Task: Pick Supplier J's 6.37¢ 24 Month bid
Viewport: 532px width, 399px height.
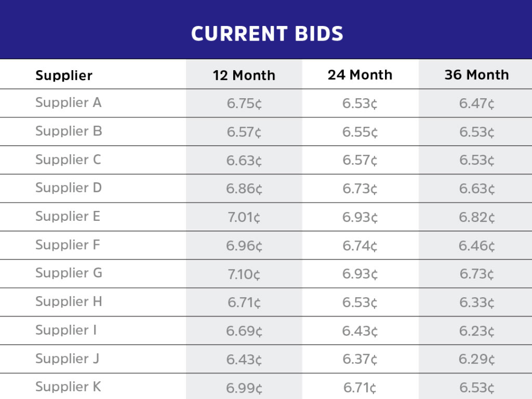Action: pyautogui.click(x=360, y=359)
